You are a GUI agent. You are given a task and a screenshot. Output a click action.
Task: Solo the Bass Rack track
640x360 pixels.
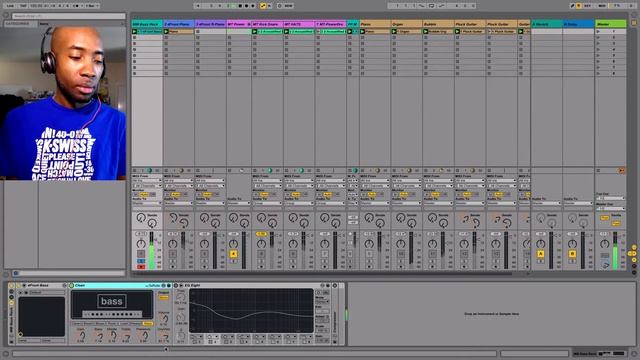[x=141, y=261]
